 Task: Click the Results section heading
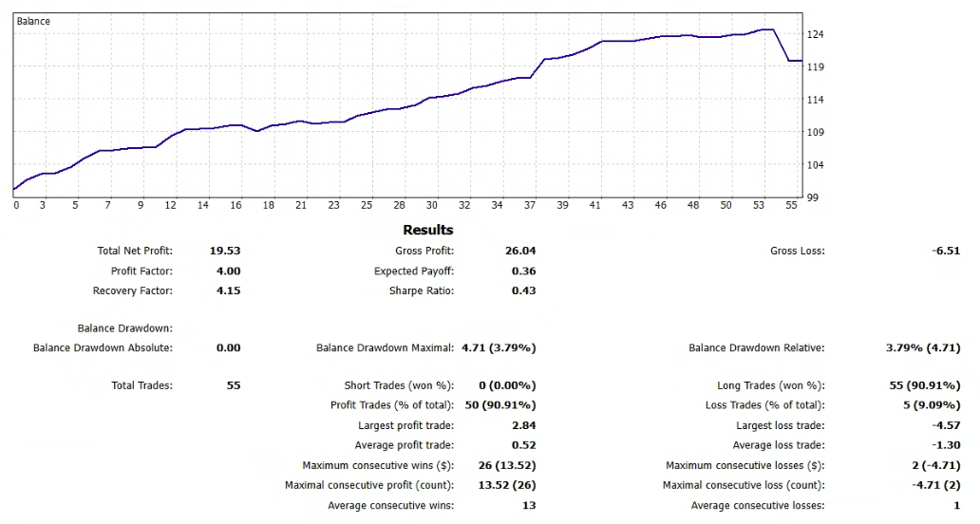[428, 230]
